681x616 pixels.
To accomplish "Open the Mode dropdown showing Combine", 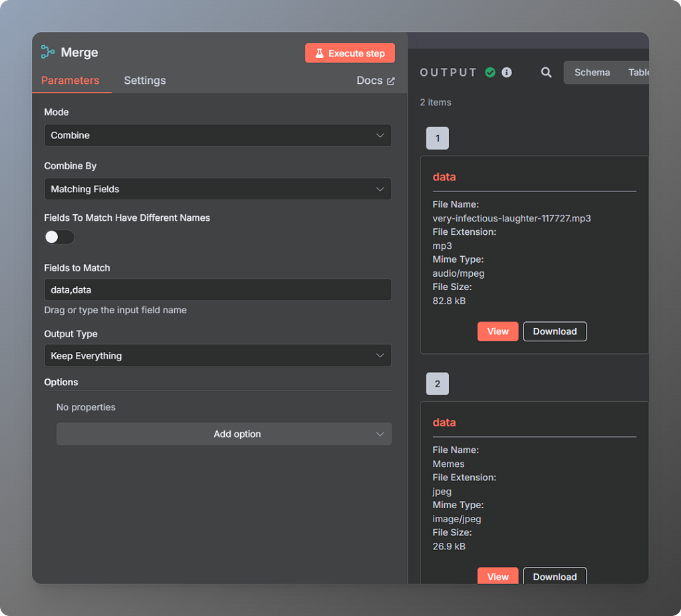I will coord(217,135).
